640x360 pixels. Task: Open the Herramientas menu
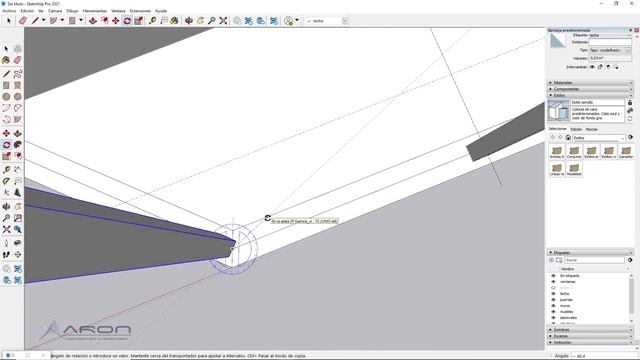pyautogui.click(x=95, y=11)
